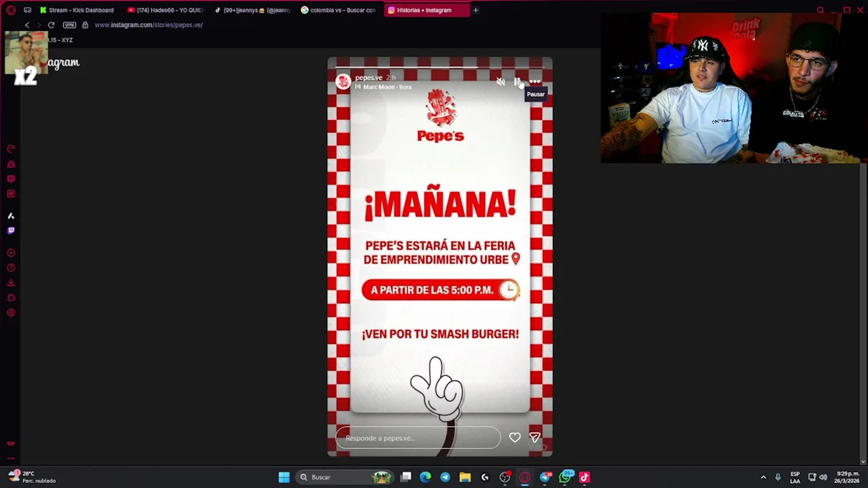
Task: Reload the Instagram page
Action: [51, 25]
